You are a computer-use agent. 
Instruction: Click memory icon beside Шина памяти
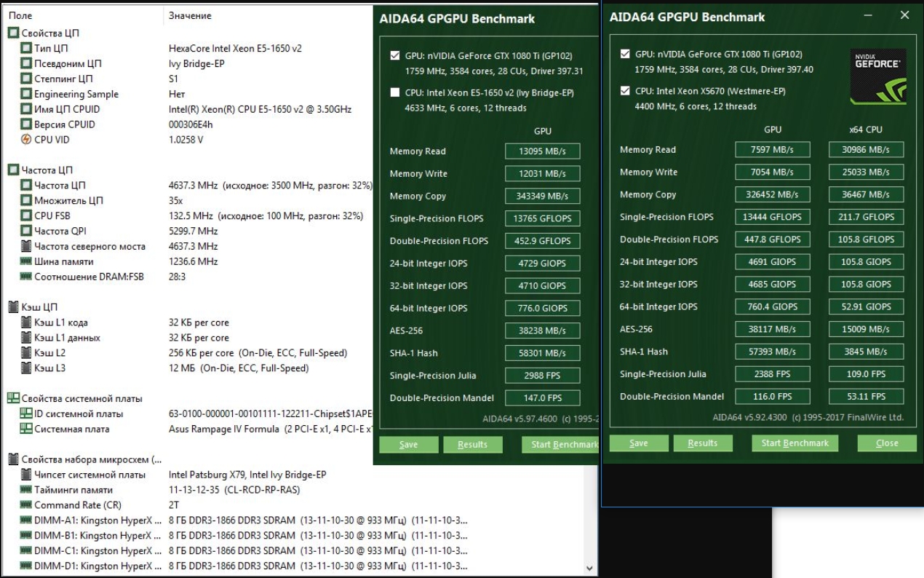coord(26,261)
